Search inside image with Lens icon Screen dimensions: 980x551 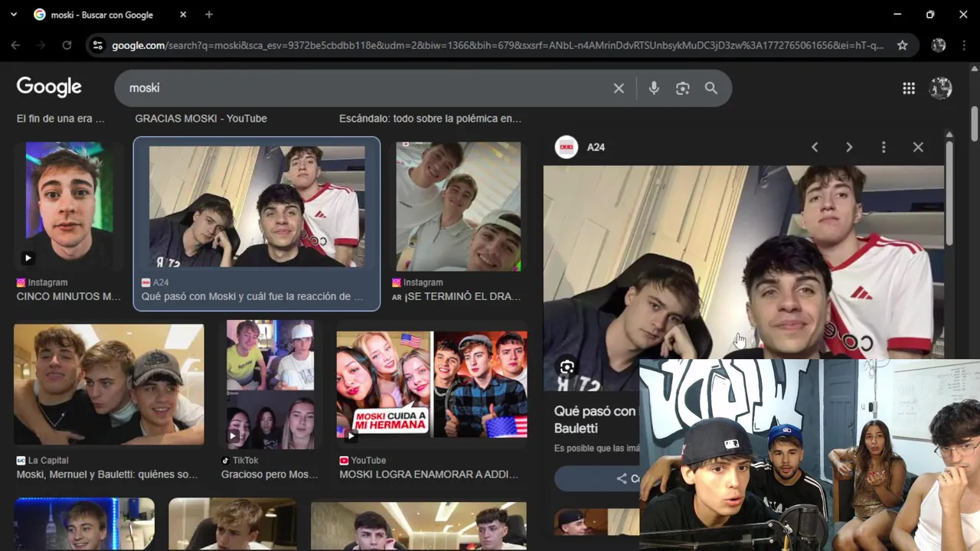[x=567, y=367]
